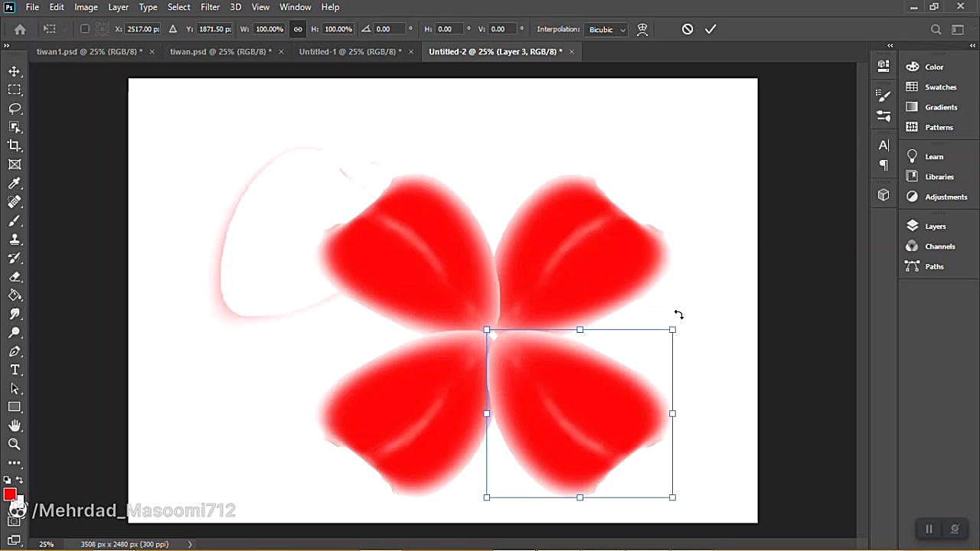The width and height of the screenshot is (980, 551).
Task: Select the Rectangle shape tool
Action: [x=15, y=407]
